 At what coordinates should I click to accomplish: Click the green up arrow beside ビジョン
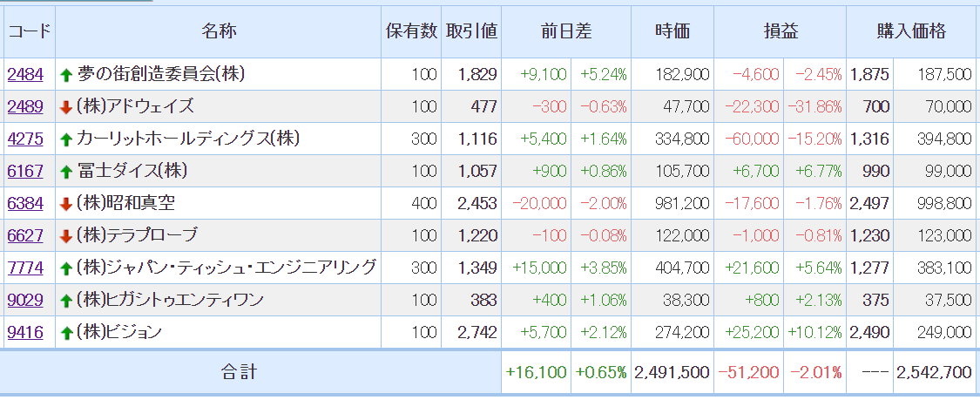[65, 334]
